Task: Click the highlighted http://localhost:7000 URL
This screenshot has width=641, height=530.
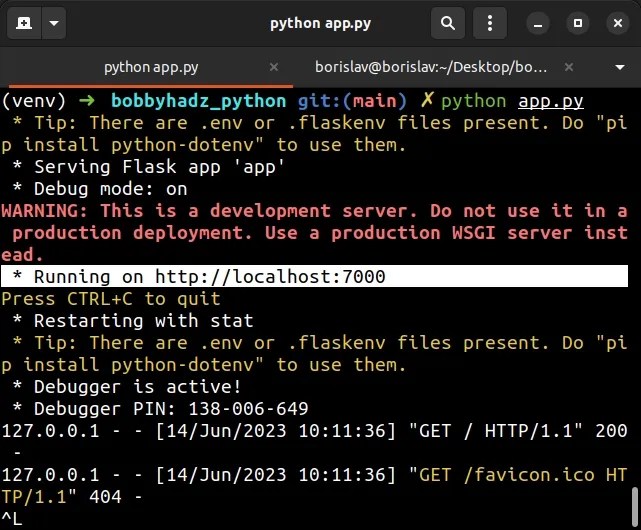Action: pyautogui.click(x=270, y=277)
